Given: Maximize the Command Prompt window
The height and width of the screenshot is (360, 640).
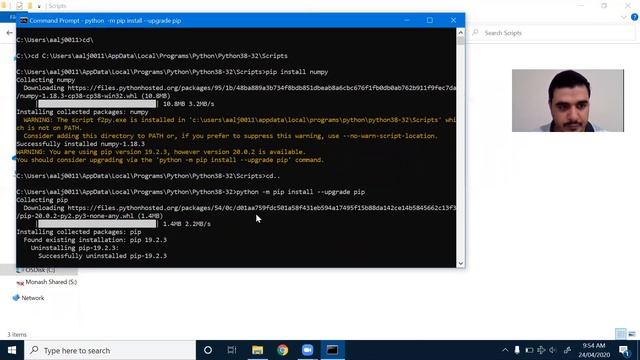Looking at the screenshot, I should 430,20.
